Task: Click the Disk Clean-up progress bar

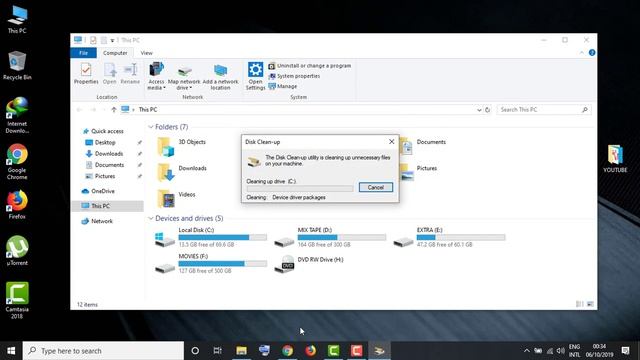Action: point(300,189)
